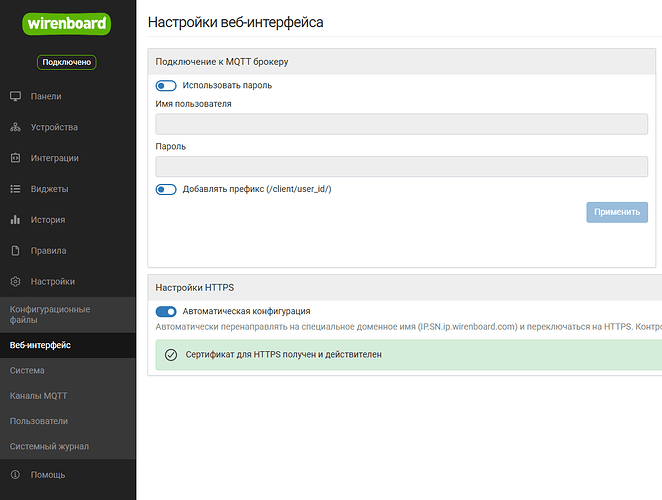
Task: Click the Виджеты list icon
Action: coord(15,189)
